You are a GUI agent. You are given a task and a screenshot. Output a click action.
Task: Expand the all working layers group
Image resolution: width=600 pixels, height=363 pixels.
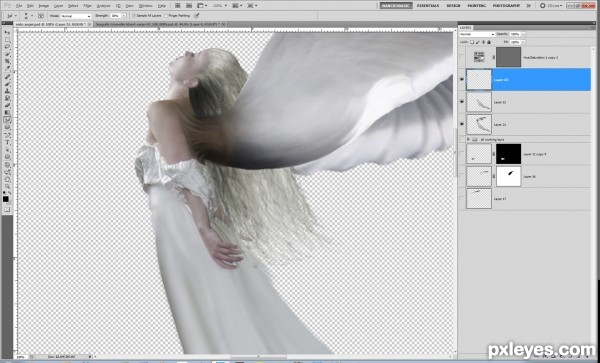click(468, 140)
